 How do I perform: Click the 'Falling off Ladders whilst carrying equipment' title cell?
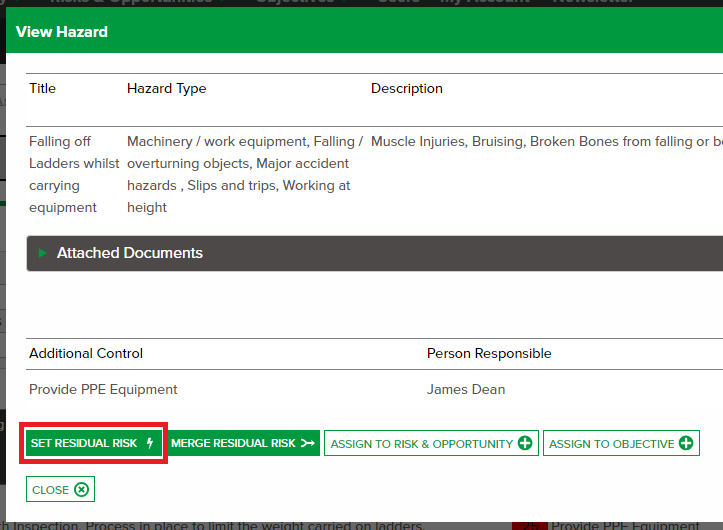74,174
